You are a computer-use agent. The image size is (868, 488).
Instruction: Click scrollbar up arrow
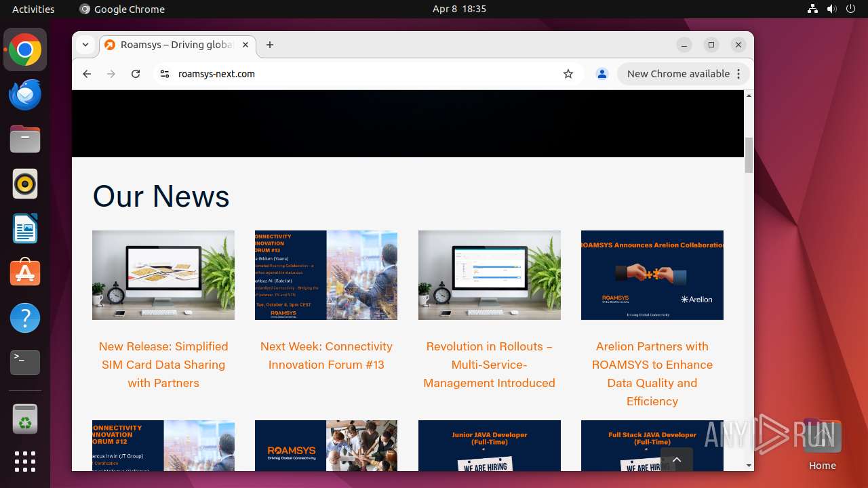[749, 96]
